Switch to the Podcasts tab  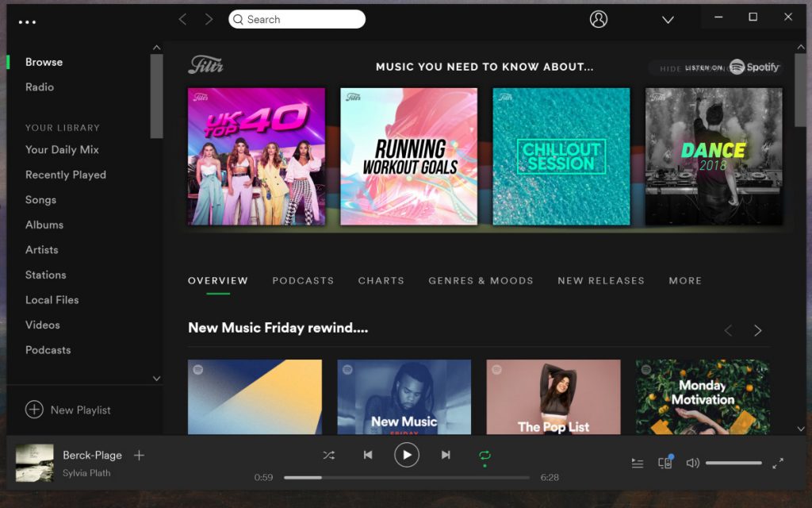click(303, 280)
